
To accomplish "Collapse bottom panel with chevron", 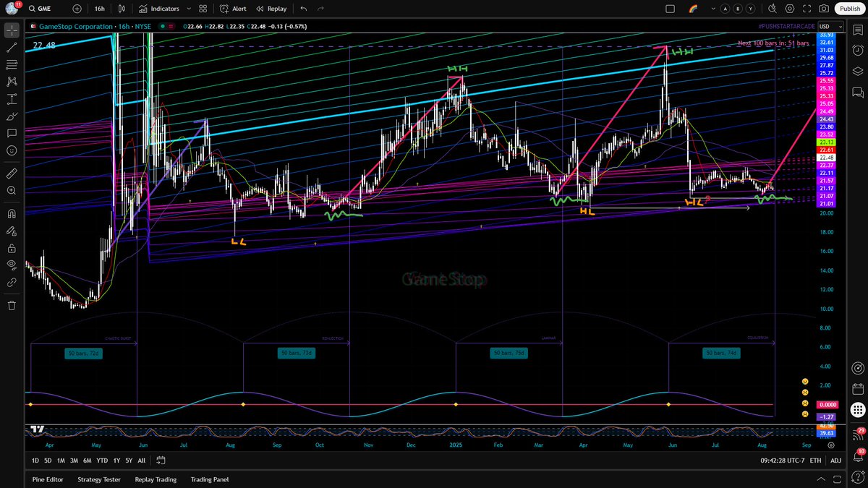I will (x=820, y=479).
